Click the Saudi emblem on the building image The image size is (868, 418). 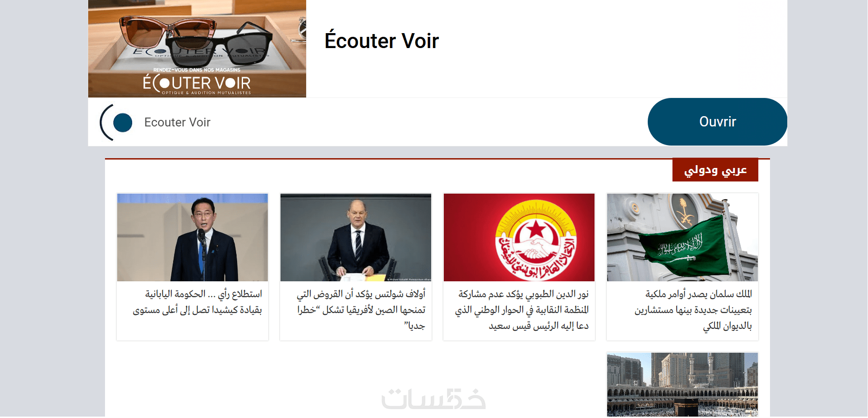click(x=683, y=210)
